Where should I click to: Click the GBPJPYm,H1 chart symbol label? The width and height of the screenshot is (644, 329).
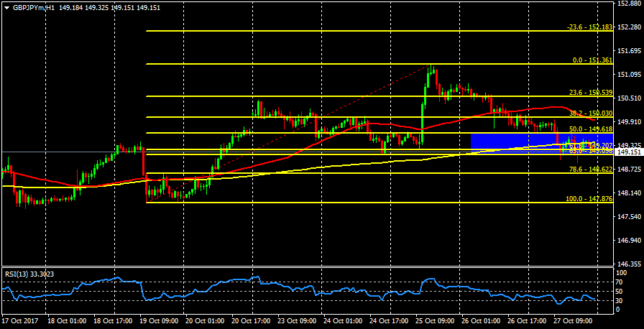pos(32,7)
